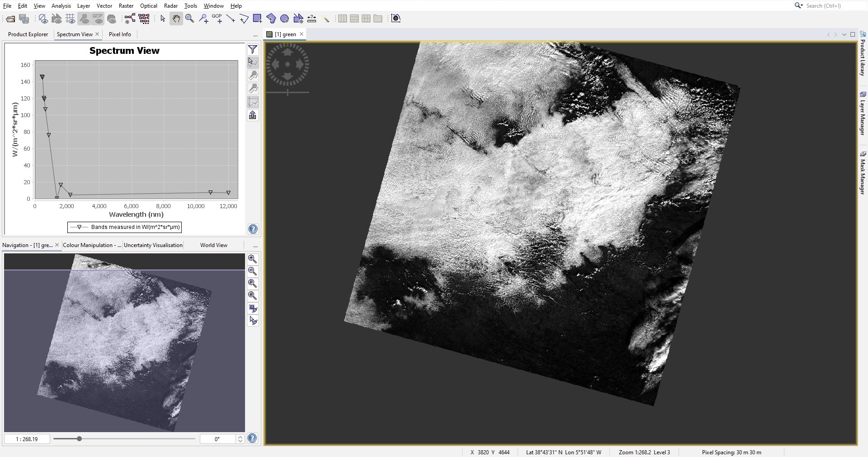Zoom out in the navigation panel
The image size is (868, 457).
[x=253, y=271]
